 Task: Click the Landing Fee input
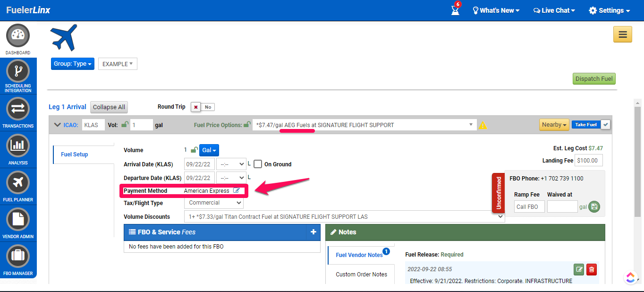tap(589, 160)
